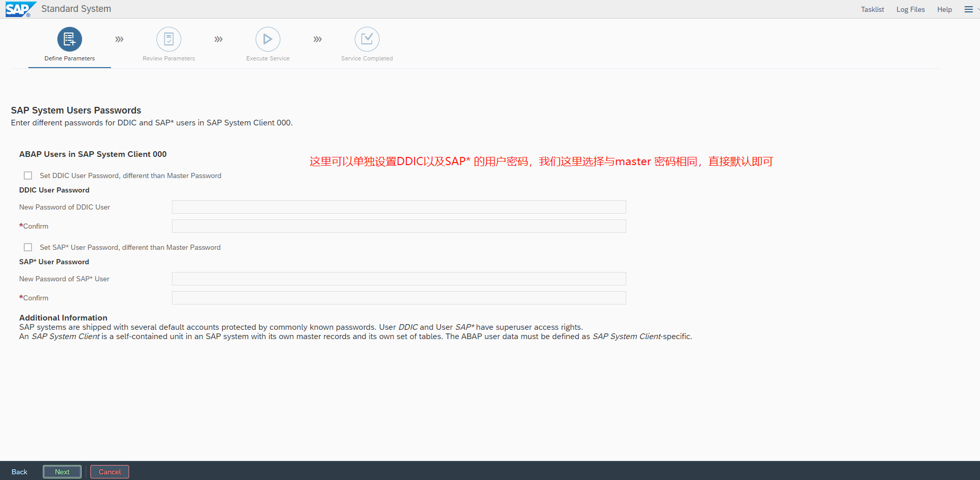Open the hamburger menu icon at top right

(969, 9)
